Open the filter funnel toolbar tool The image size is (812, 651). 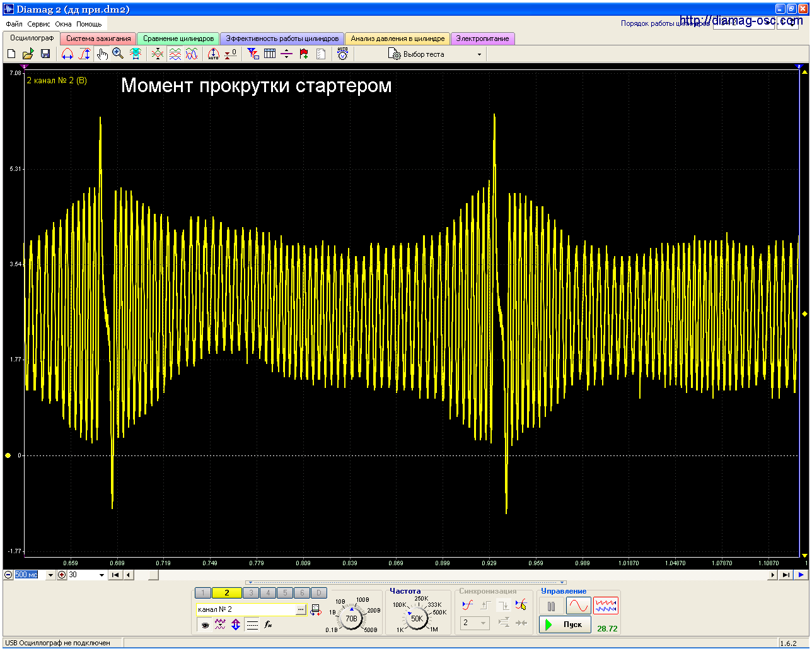[x=253, y=54]
